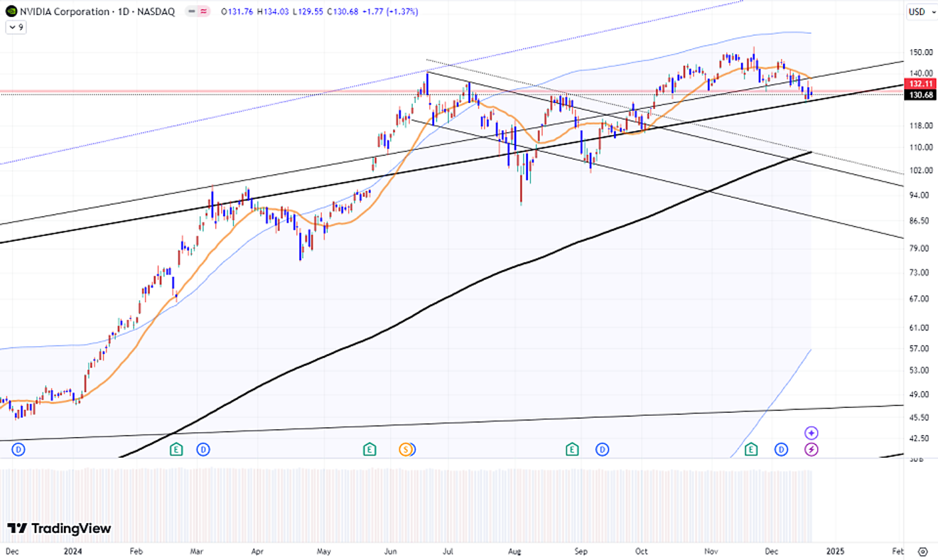Viewport: 938px width, 560px height.
Task: Click the Oct label on time axis
Action: point(642,551)
